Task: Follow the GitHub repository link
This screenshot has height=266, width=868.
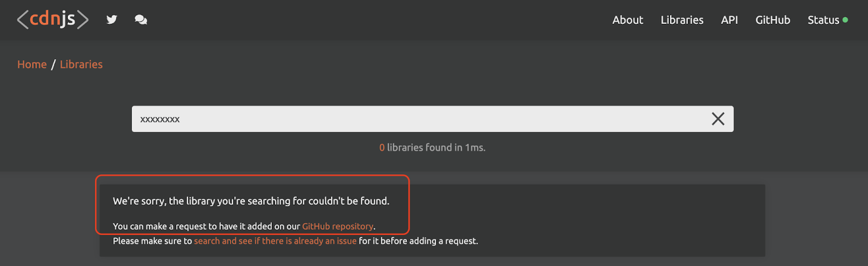Action: [337, 226]
